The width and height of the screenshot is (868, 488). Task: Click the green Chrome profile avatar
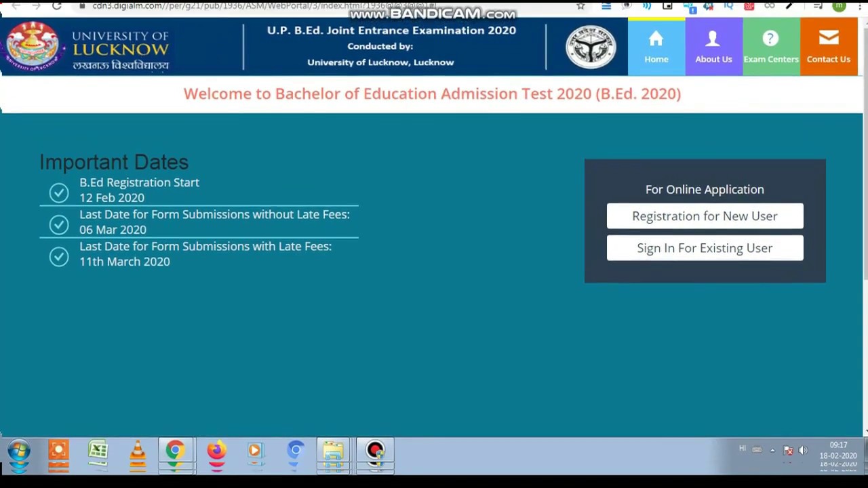(840, 5)
